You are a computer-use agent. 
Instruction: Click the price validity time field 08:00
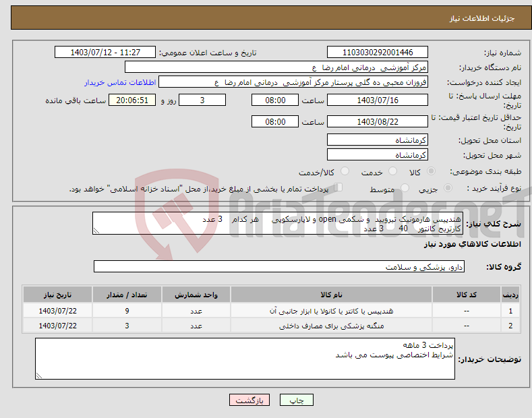(275, 121)
